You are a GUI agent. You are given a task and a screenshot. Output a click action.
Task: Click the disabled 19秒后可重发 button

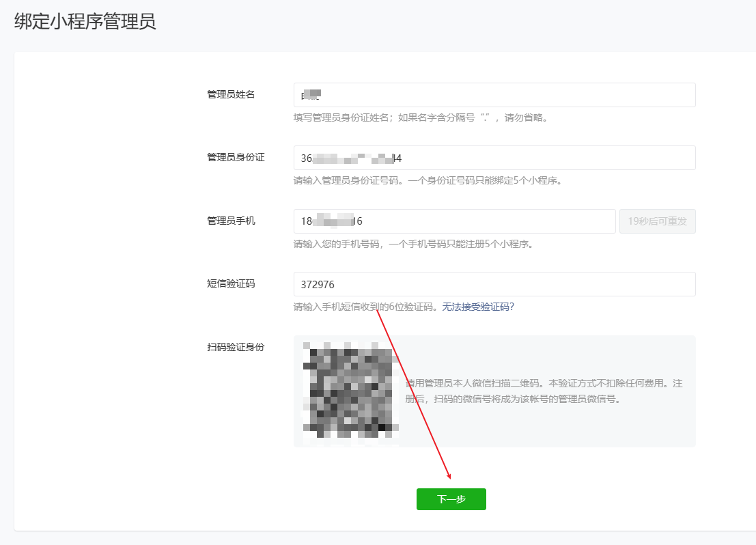pos(657,221)
